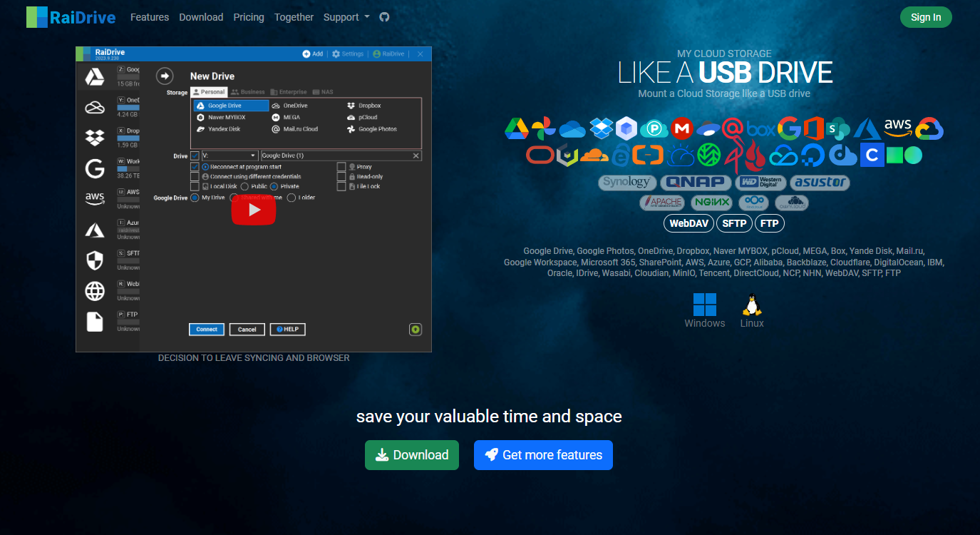Click the NGINX badge
Screen dimensions: 980x535
point(711,203)
